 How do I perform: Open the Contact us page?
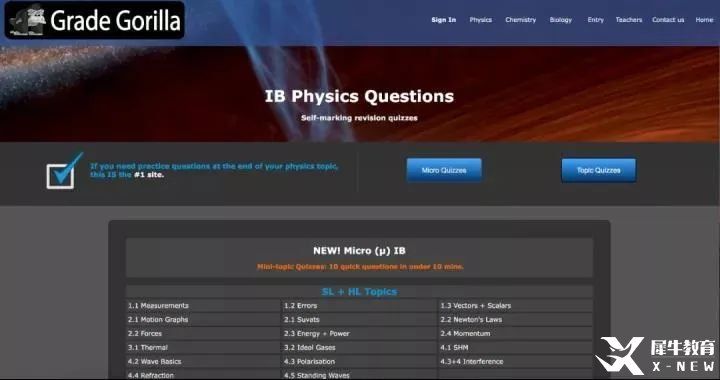668,20
